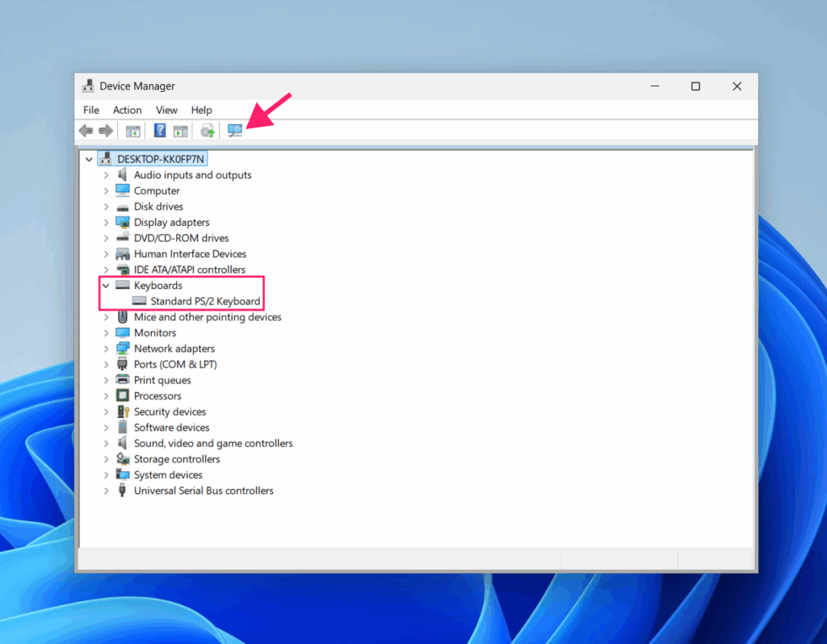Click the Standard PS/2 Keyboard device icon

point(139,301)
